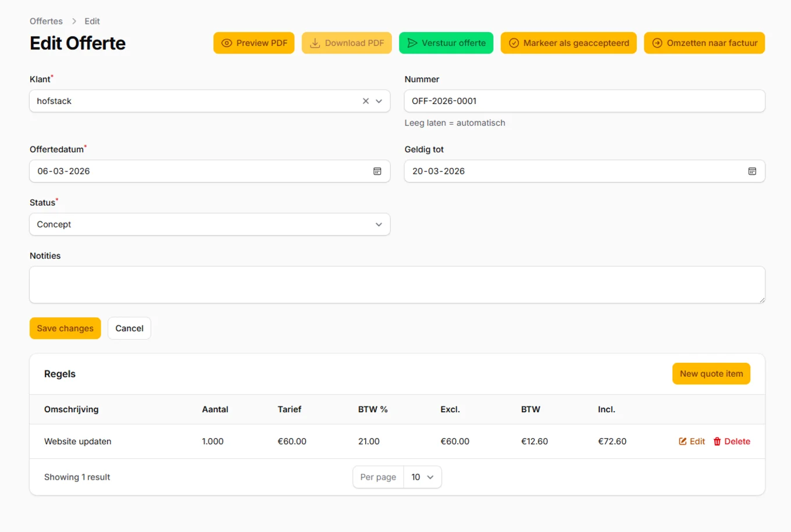791x532 pixels.
Task: Click the send icon on Verstuur offerte
Action: 413,42
